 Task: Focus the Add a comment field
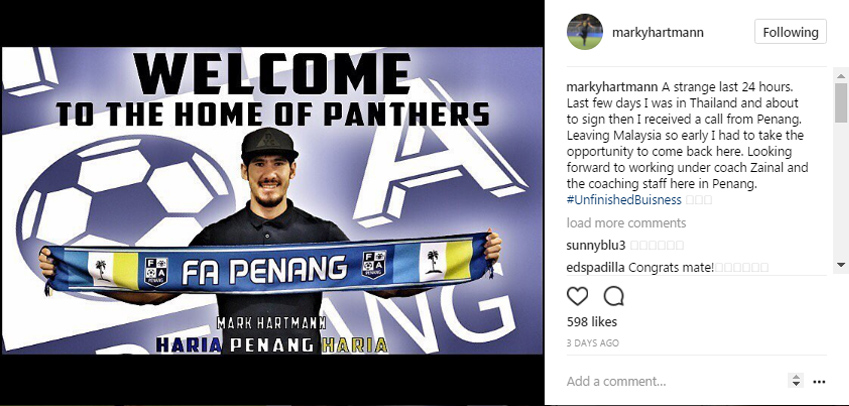[674, 381]
